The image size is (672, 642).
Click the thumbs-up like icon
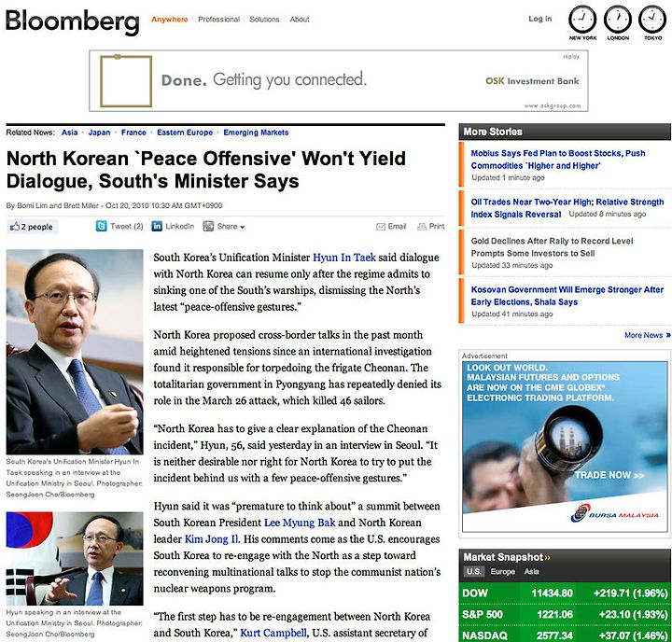click(15, 226)
